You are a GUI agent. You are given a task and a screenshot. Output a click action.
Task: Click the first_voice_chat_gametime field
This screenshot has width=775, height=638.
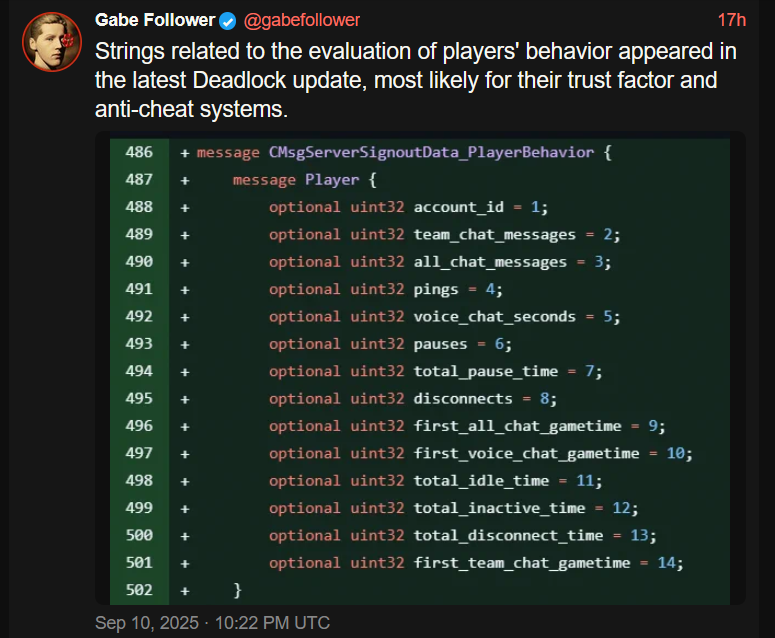point(526,454)
